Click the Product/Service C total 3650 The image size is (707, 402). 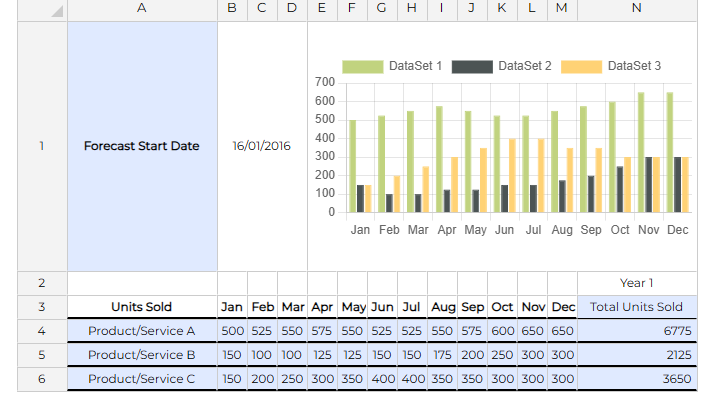pyautogui.click(x=637, y=379)
